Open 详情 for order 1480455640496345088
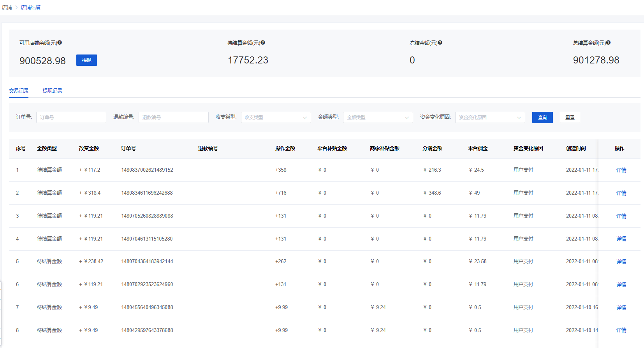 (x=621, y=308)
